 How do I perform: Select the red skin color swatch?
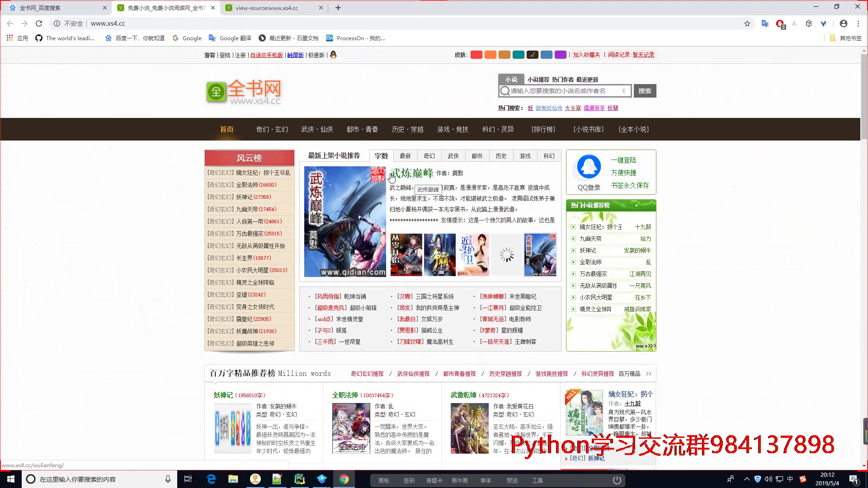pos(476,55)
